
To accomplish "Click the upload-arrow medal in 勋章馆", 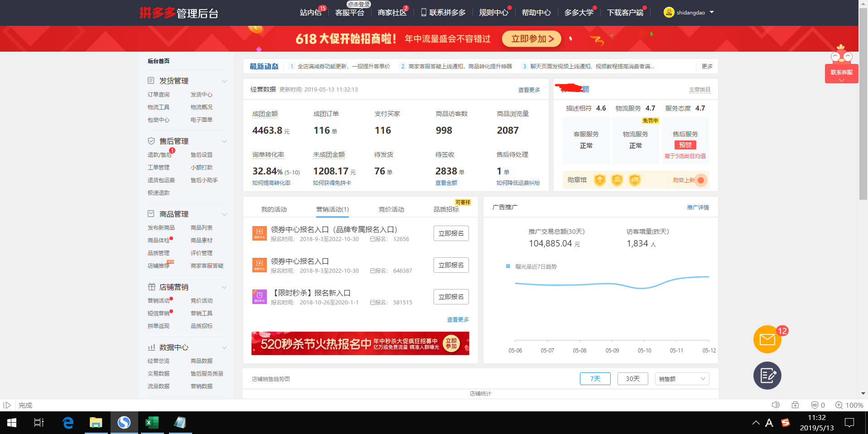I will [x=600, y=180].
